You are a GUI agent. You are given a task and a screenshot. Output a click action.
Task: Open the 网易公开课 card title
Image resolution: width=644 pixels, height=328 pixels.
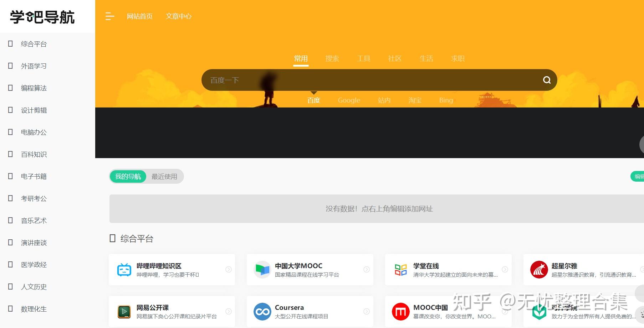153,308
